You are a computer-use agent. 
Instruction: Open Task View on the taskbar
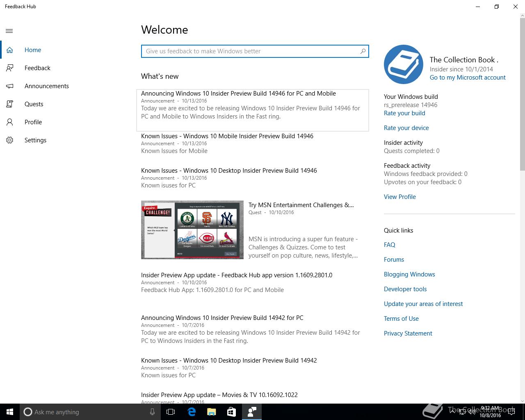click(171, 412)
